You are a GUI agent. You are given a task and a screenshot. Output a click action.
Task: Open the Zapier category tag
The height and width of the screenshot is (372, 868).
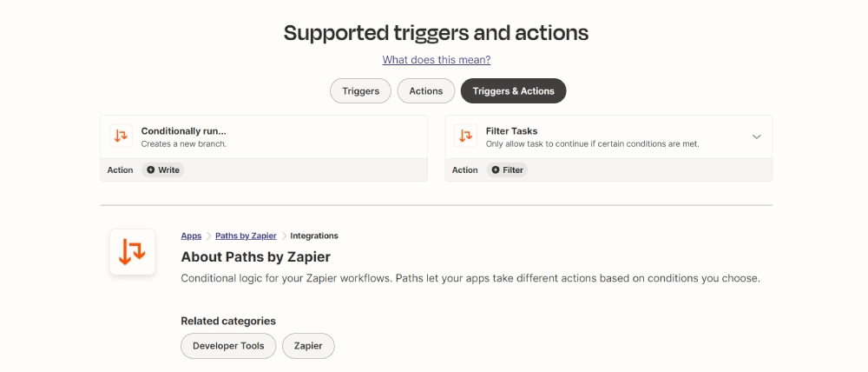point(308,345)
